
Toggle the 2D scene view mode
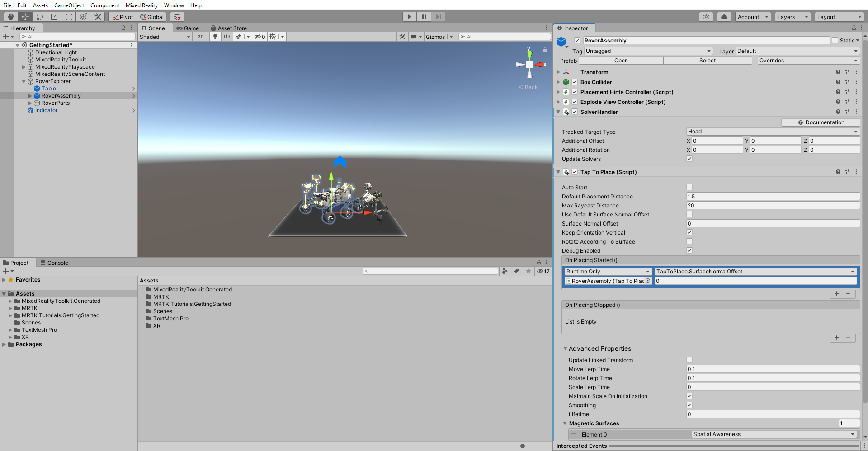click(x=201, y=37)
